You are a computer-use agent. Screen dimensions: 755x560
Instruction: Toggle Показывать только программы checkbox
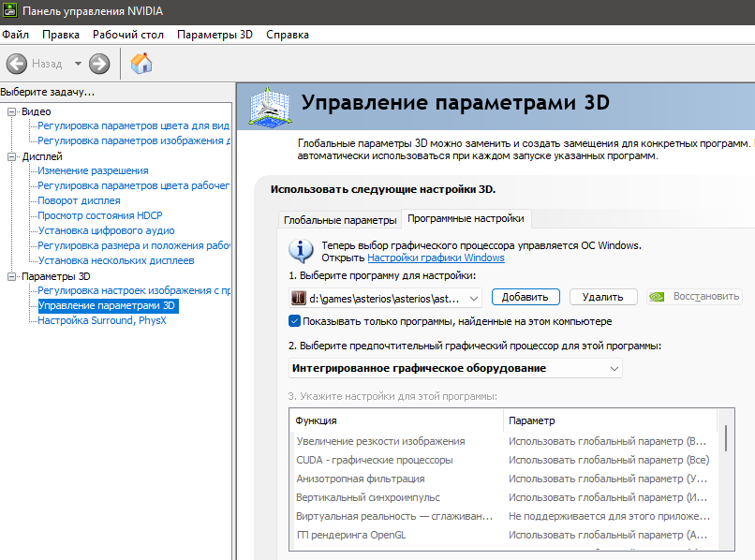tap(294, 321)
